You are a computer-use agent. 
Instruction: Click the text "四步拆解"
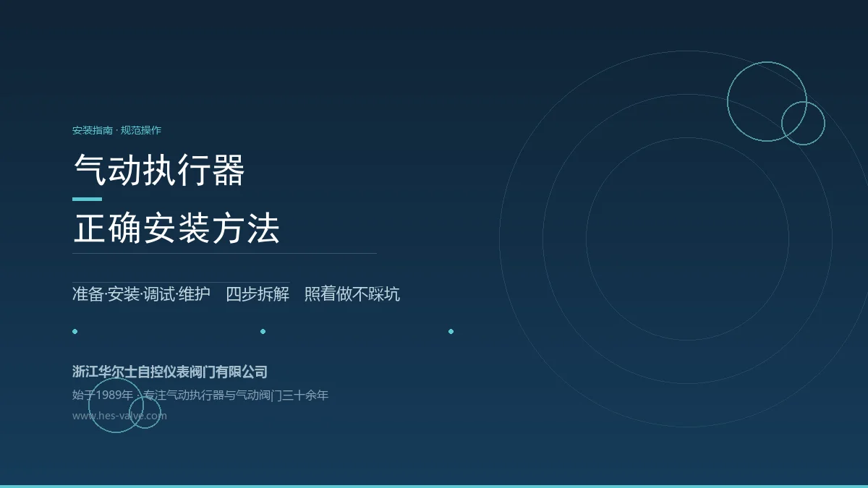258,294
